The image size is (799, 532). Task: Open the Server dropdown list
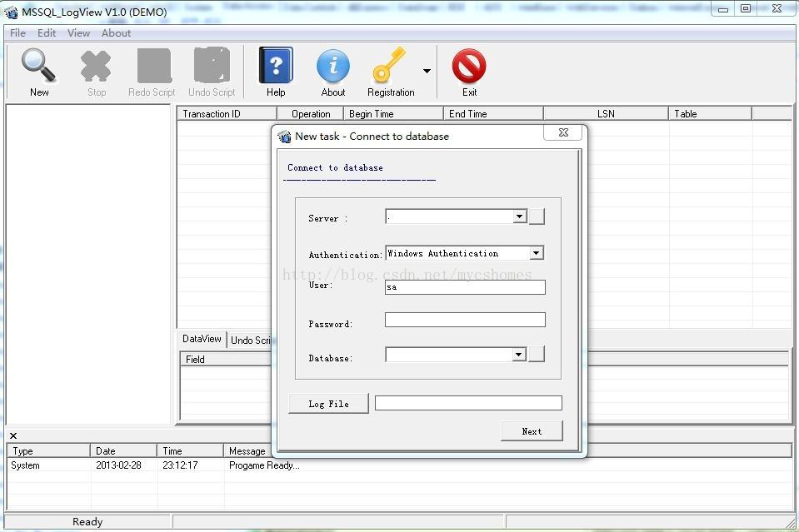click(519, 216)
